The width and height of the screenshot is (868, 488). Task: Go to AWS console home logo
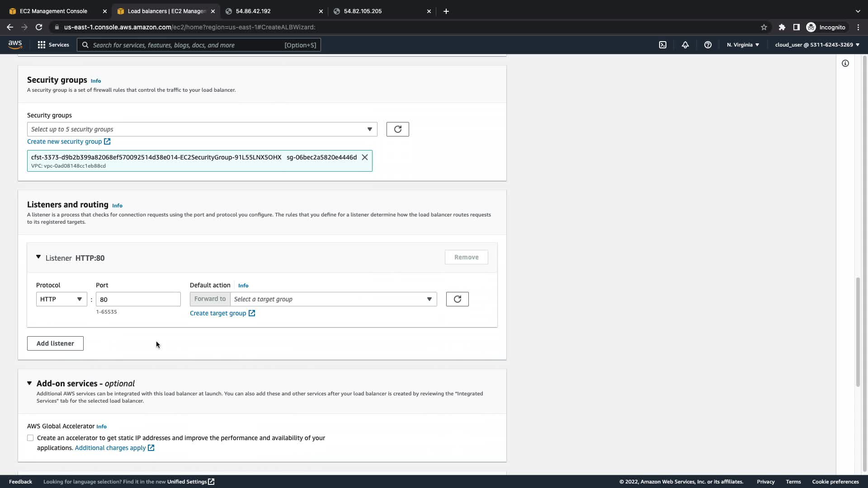click(15, 44)
